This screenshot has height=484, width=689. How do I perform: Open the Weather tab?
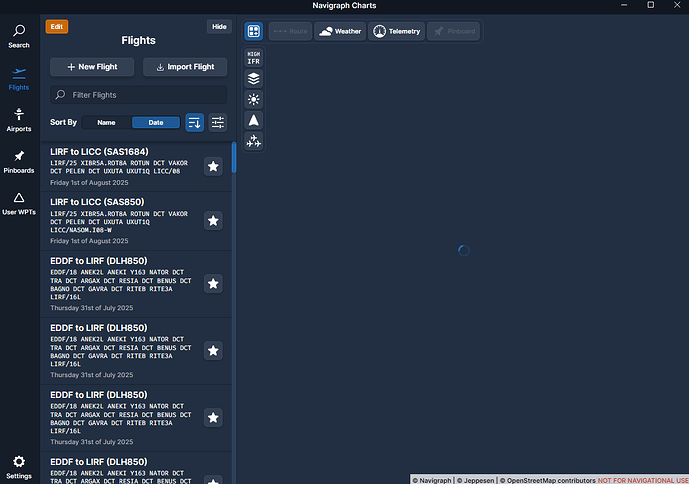pos(340,31)
